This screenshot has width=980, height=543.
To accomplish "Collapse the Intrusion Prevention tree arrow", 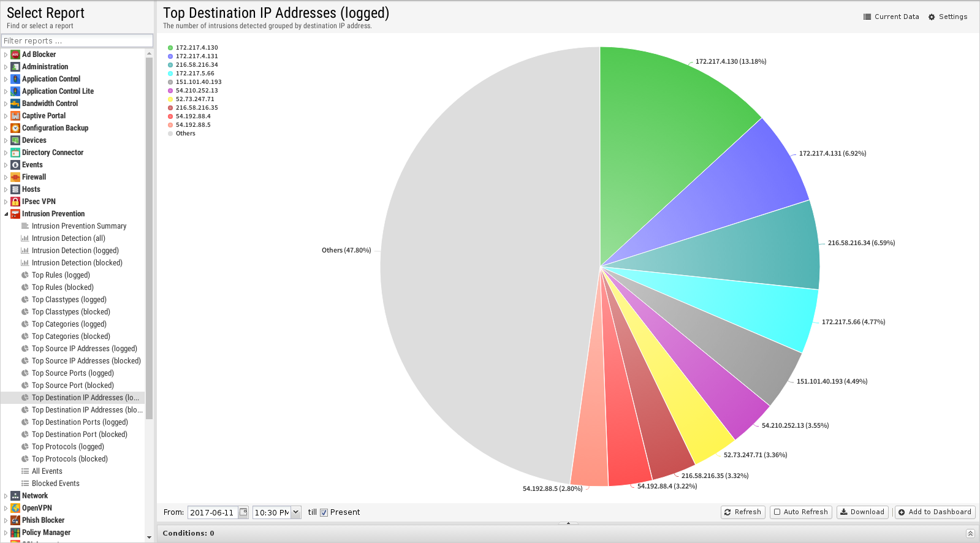I will click(6, 214).
